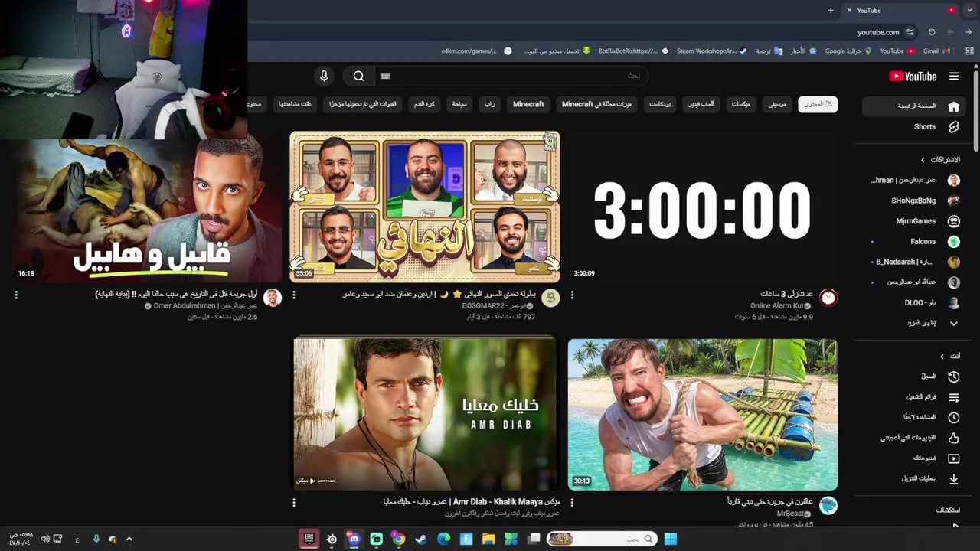The image size is (980, 551).
Task: Open site information icon beside youtube.com
Action: point(910,32)
